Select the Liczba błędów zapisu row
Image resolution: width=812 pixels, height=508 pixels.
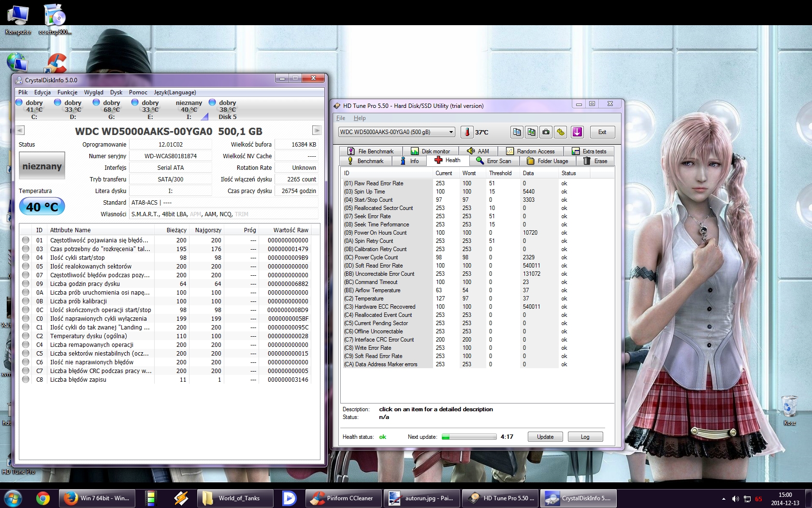tap(170, 380)
